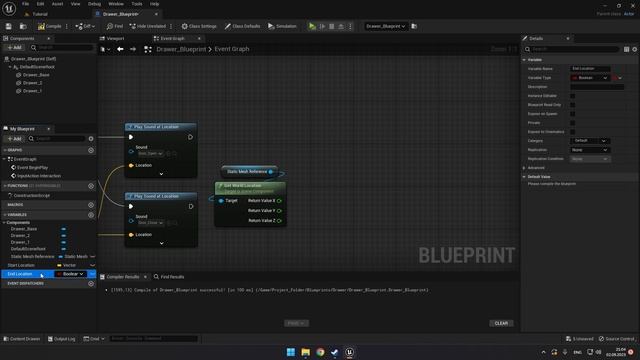Select InputAction Interaction in My Blueprint

(x=39, y=176)
